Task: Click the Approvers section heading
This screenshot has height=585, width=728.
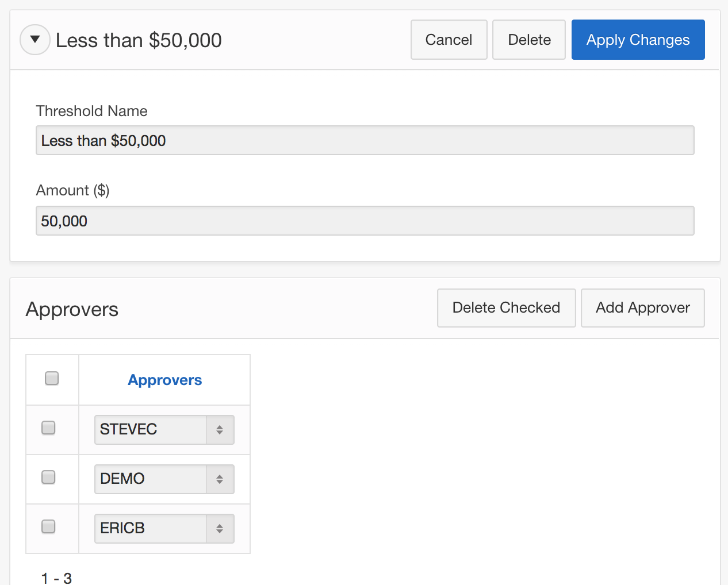Action: click(x=72, y=309)
